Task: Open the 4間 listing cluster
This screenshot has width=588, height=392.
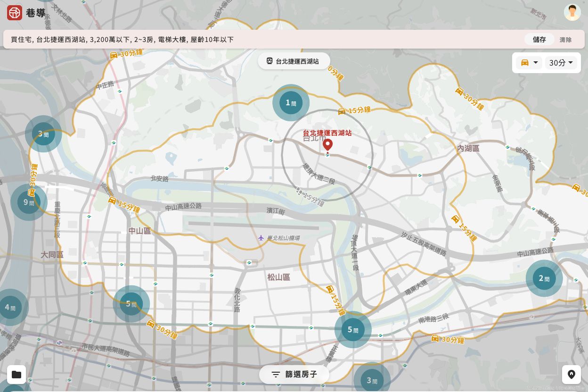Action: coord(10,308)
